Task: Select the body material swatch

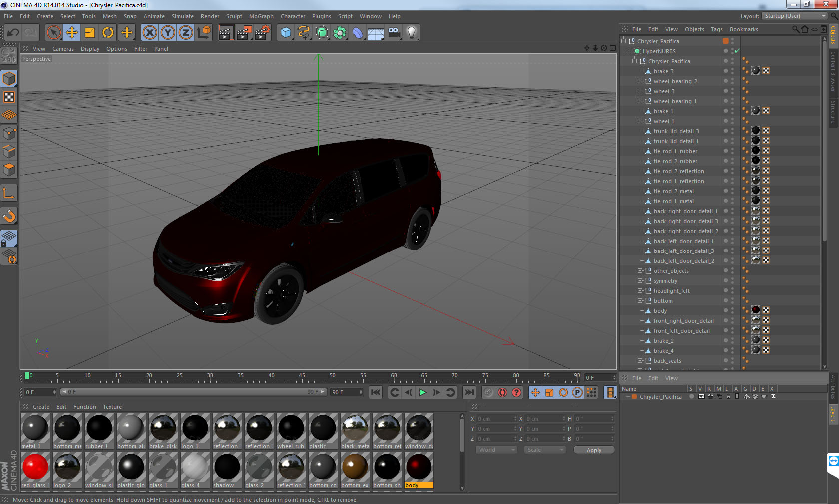Action: point(419,470)
